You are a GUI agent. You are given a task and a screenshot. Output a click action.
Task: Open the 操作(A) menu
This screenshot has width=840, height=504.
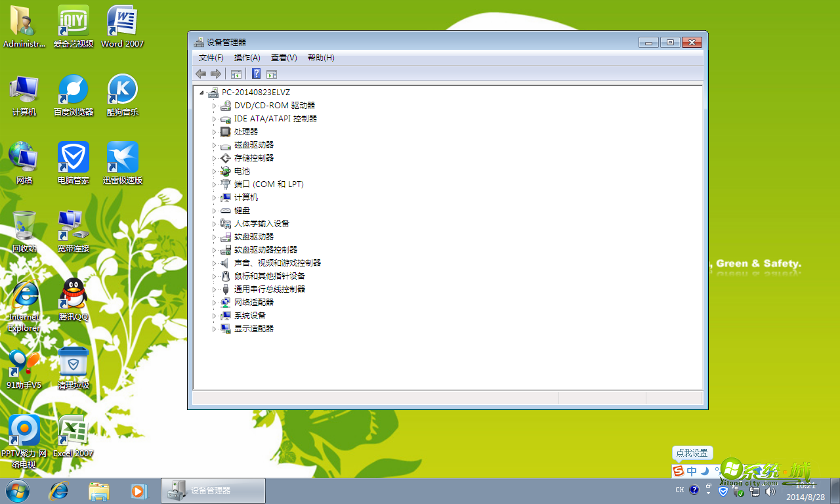(x=246, y=58)
